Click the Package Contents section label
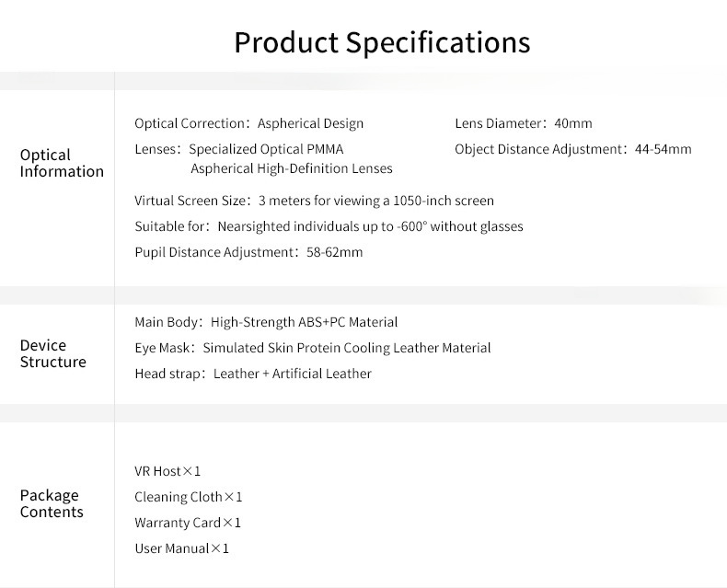This screenshot has width=727, height=588. (52, 503)
